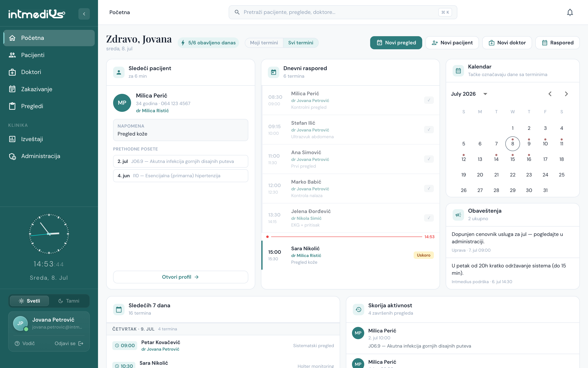Viewport: 588px width, 368px height.
Task: Toggle check for Marko Babić appointment
Action: pyautogui.click(x=429, y=188)
